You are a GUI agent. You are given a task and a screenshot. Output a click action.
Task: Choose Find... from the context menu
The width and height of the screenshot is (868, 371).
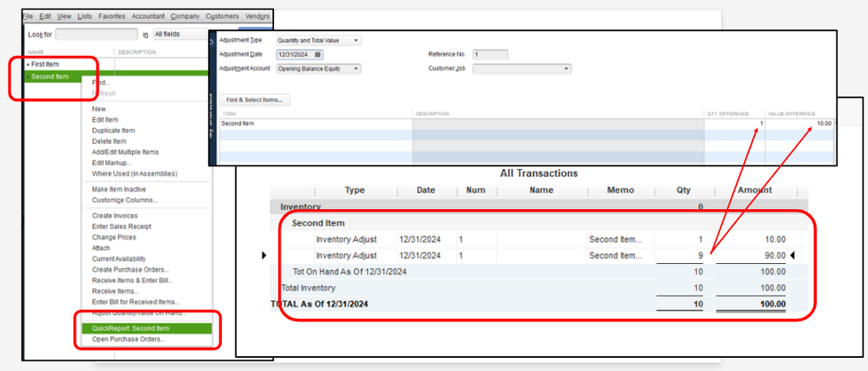click(x=101, y=83)
